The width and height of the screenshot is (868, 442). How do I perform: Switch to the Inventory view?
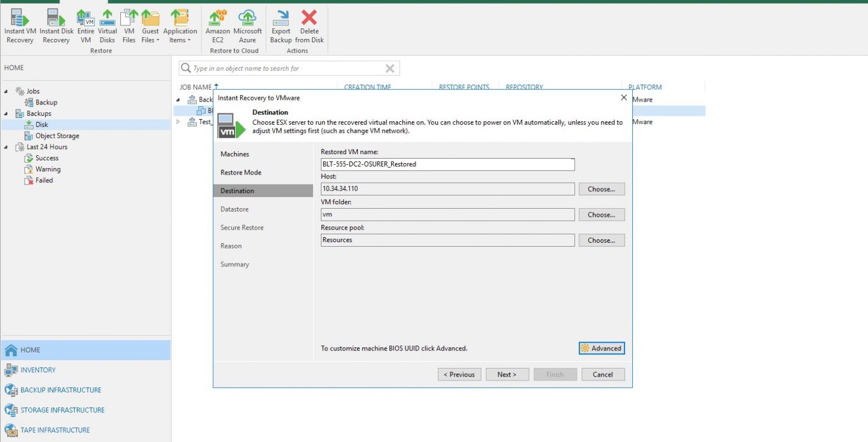37,370
